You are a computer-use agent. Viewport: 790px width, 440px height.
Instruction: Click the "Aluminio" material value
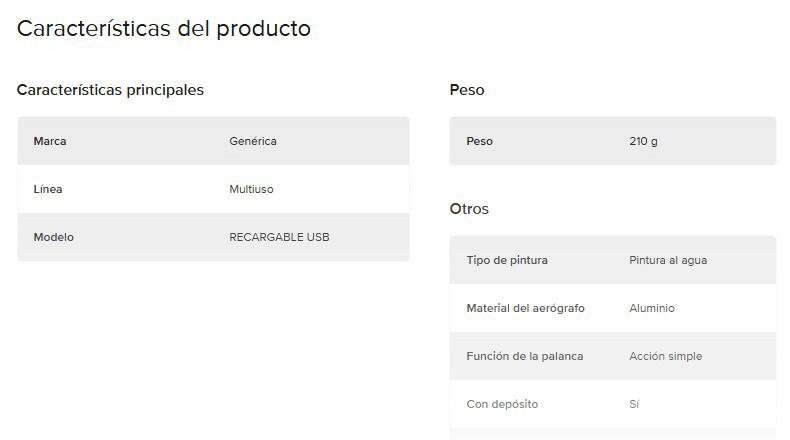coord(652,308)
